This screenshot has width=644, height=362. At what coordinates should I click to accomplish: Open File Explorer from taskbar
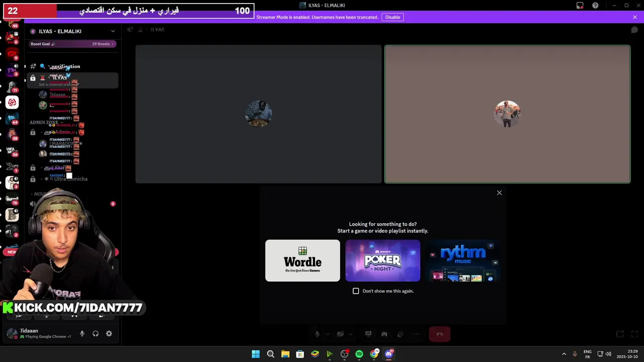(285, 354)
